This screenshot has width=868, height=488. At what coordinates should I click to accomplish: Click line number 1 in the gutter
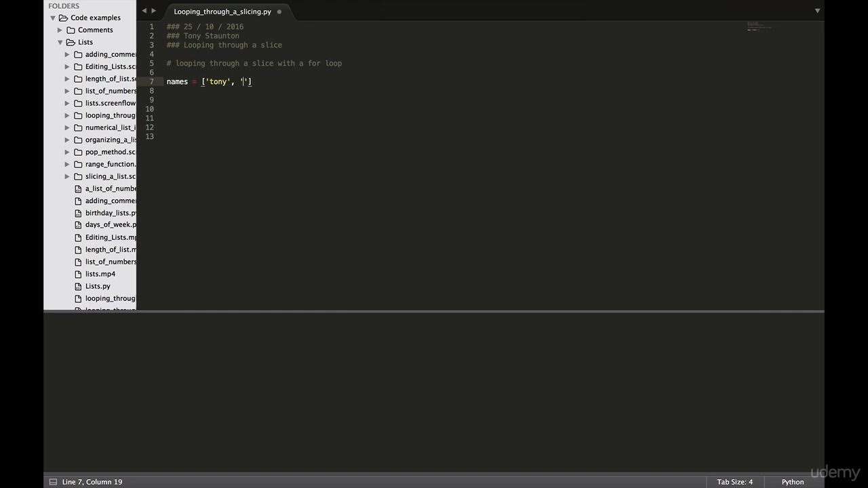coord(151,26)
